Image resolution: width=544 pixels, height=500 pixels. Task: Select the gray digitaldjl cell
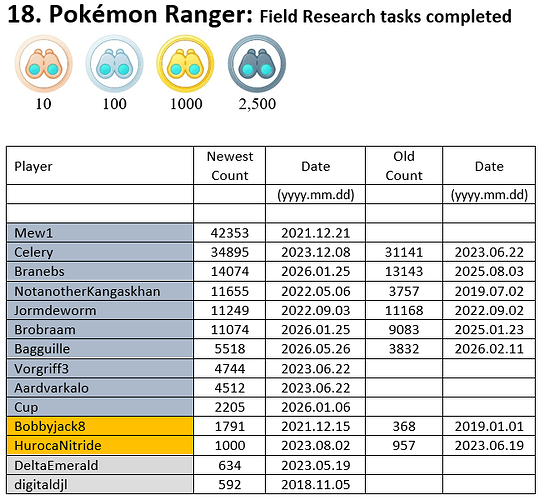[100, 484]
